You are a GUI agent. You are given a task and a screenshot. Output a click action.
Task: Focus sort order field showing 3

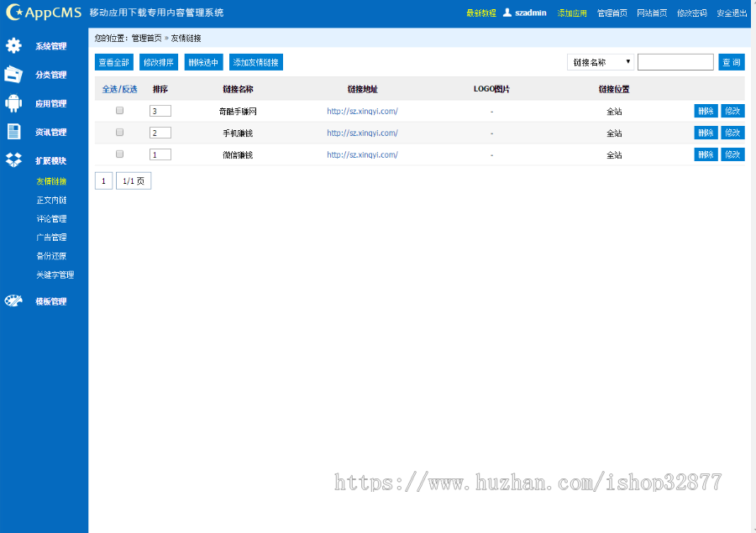160,111
